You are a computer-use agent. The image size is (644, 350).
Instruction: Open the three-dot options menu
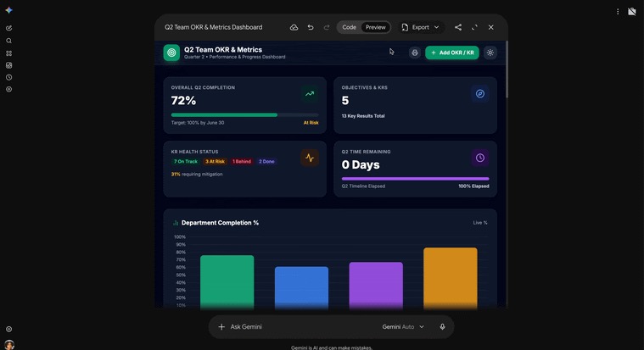click(x=618, y=12)
